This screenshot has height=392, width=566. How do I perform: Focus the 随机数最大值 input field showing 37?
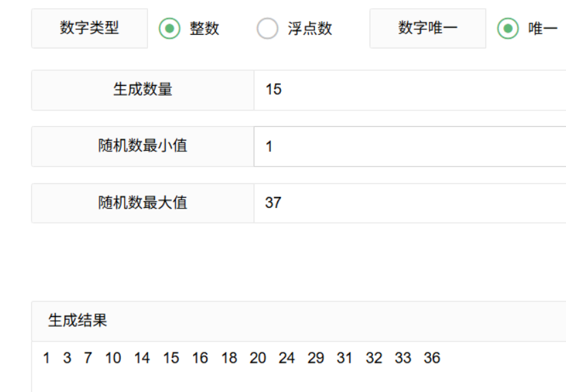click(410, 203)
